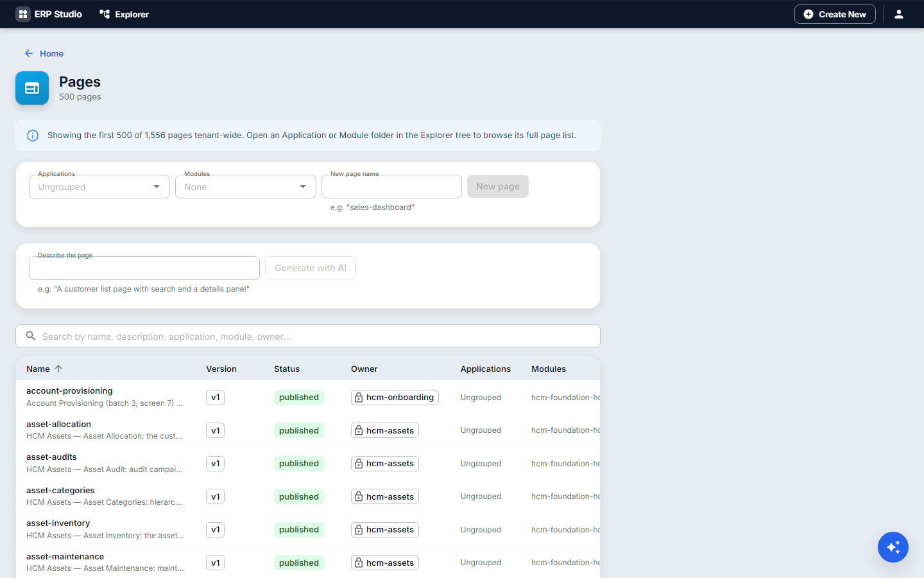The height and width of the screenshot is (578, 924).
Task: Click the blue Pages header icon
Action: tap(32, 88)
